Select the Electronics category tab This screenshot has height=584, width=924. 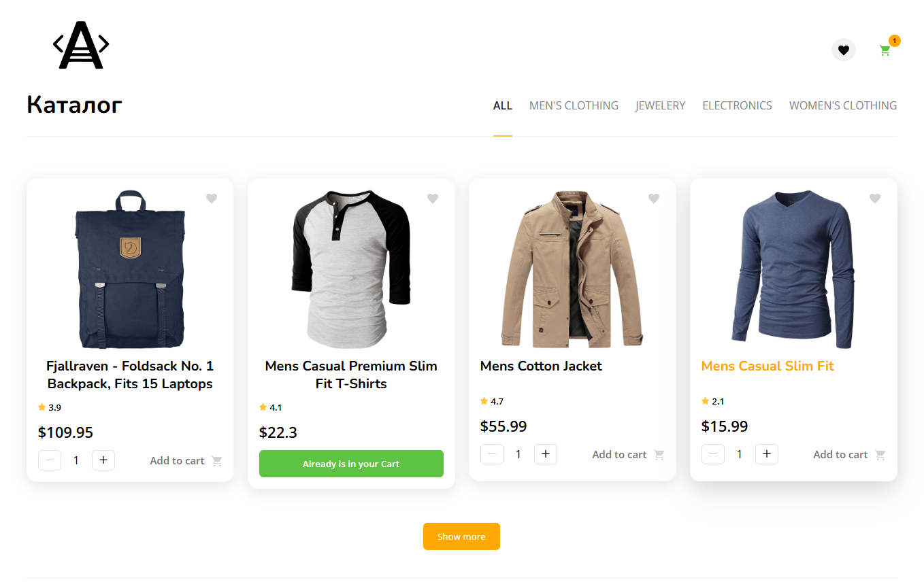click(x=737, y=105)
